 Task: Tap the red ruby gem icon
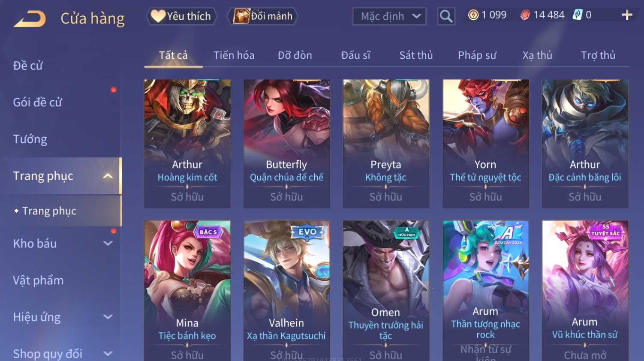(525, 15)
